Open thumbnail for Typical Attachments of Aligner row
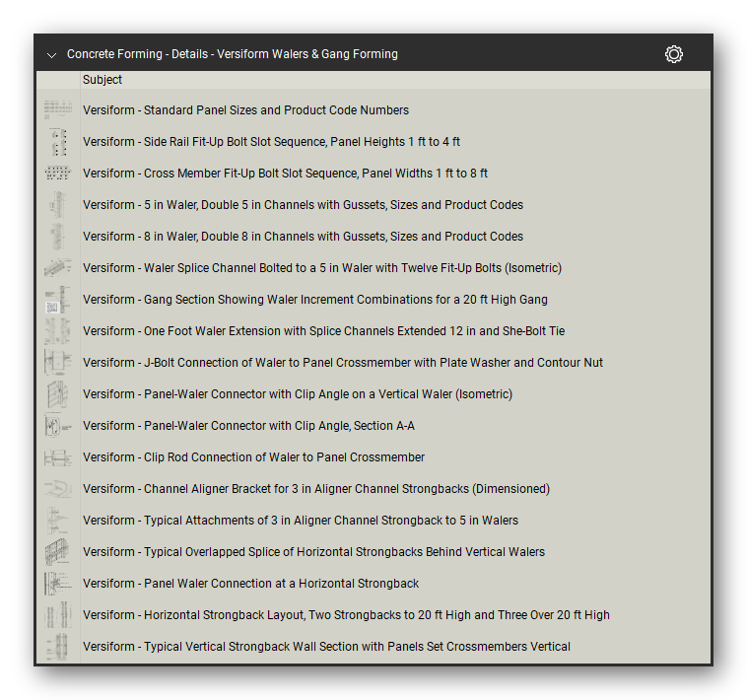 click(x=58, y=521)
